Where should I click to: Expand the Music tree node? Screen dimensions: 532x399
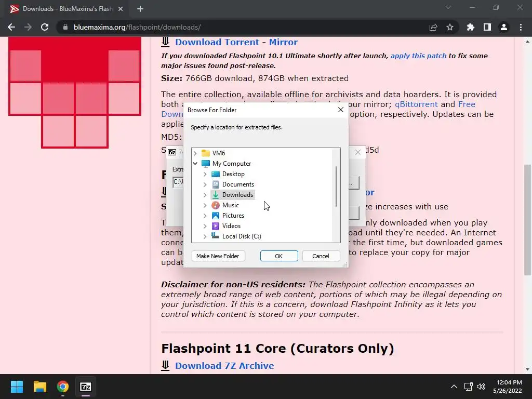pos(205,205)
